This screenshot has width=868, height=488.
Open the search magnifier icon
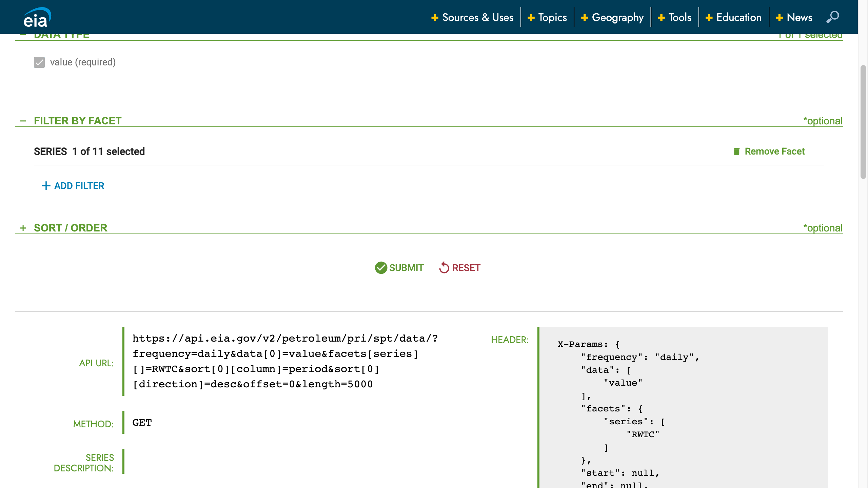click(x=832, y=17)
